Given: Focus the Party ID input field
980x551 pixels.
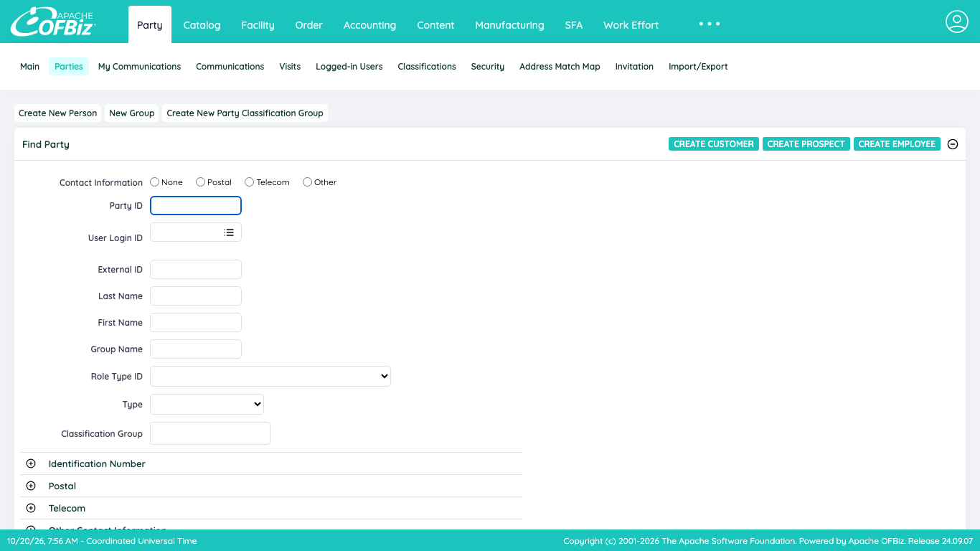Looking at the screenshot, I should pyautogui.click(x=196, y=206).
